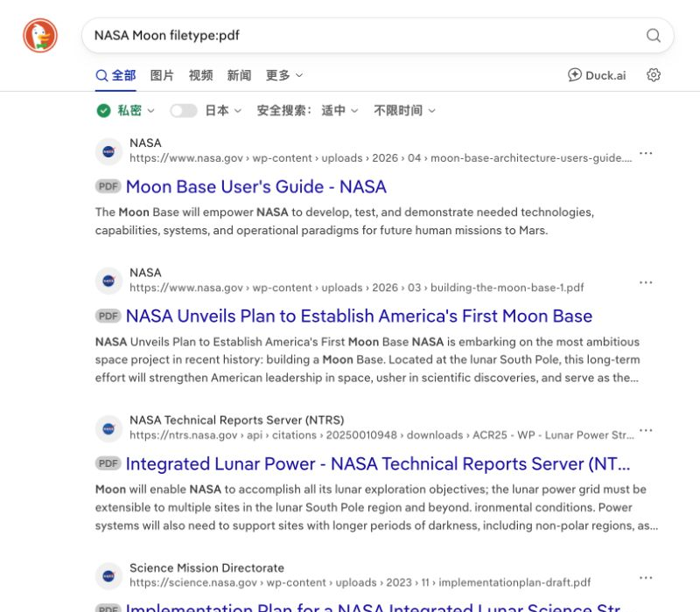This screenshot has height=612, width=700.
Task: Click the building-the-moon-base-1.pdf URL
Action: click(357, 288)
